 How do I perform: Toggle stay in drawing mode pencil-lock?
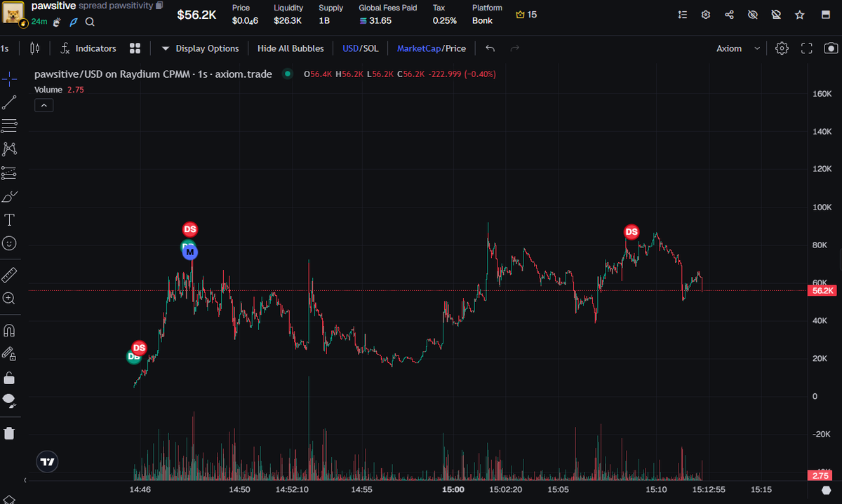point(10,353)
